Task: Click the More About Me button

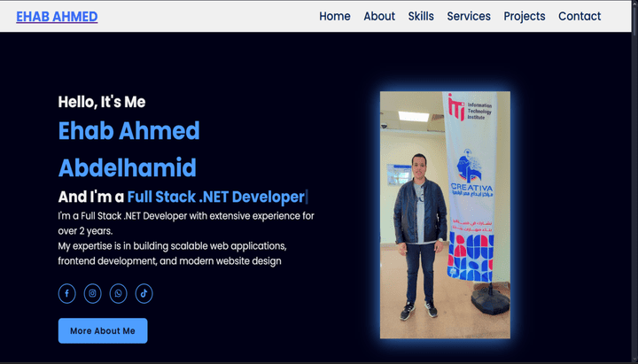Action: point(103,330)
